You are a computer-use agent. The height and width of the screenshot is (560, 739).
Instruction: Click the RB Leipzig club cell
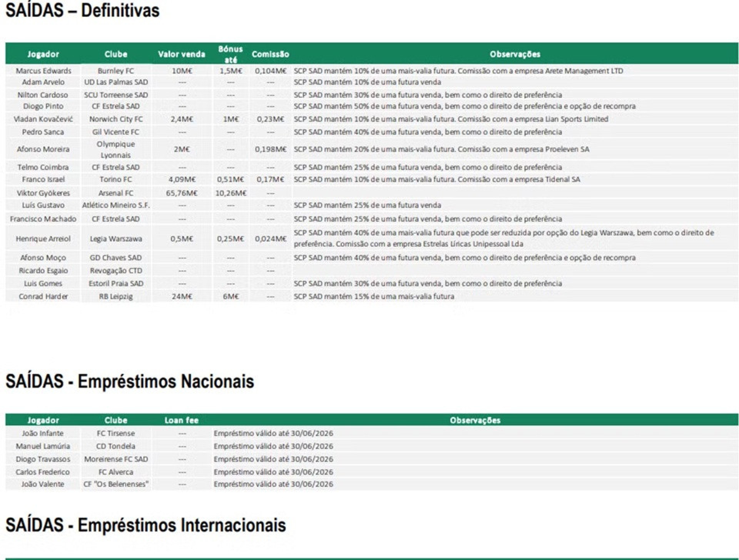[x=115, y=297]
